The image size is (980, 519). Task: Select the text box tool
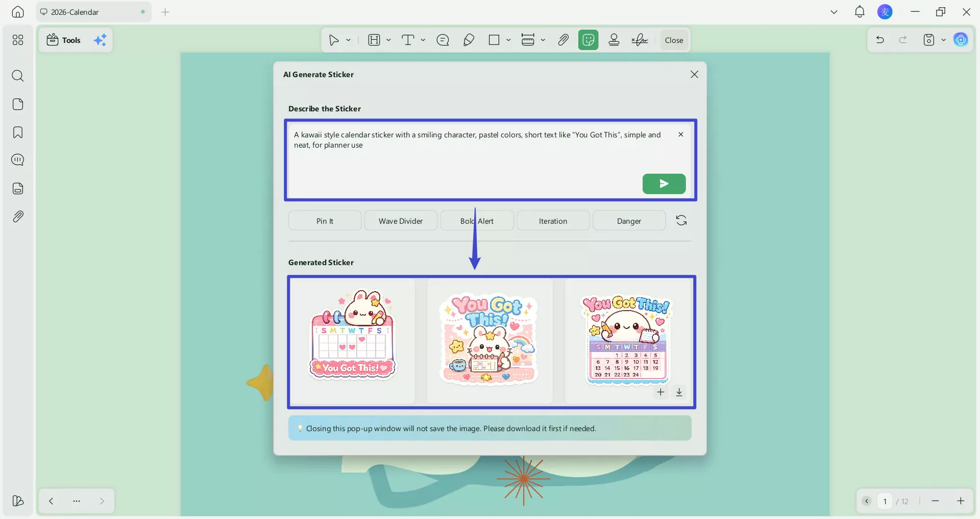click(x=408, y=40)
